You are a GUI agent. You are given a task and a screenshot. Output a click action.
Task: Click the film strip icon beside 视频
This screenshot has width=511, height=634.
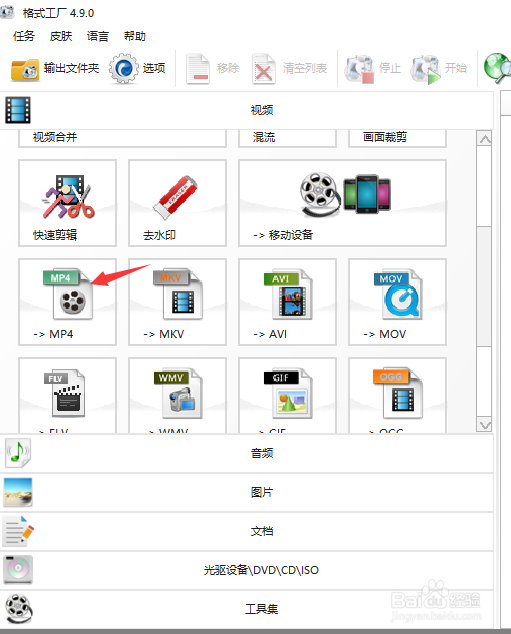(18, 110)
